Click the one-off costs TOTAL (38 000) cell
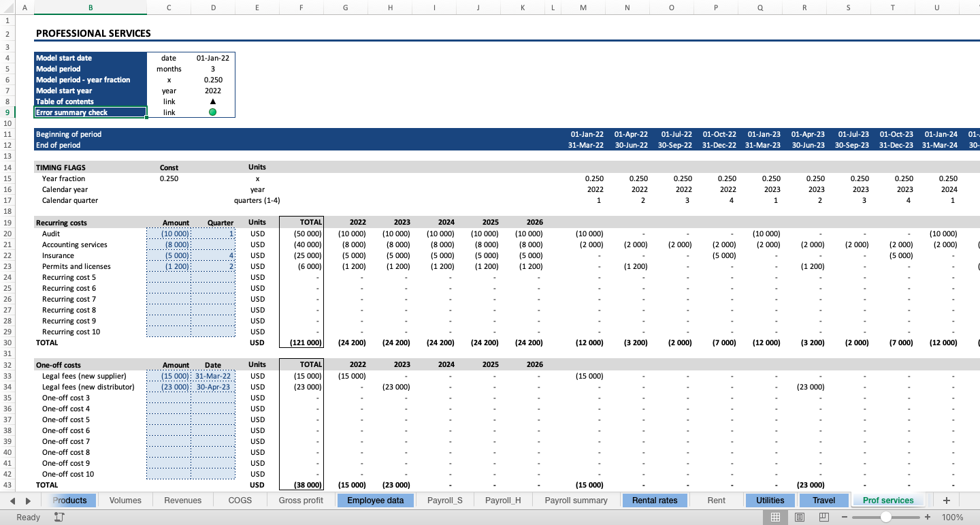The width and height of the screenshot is (980, 525). click(x=301, y=485)
